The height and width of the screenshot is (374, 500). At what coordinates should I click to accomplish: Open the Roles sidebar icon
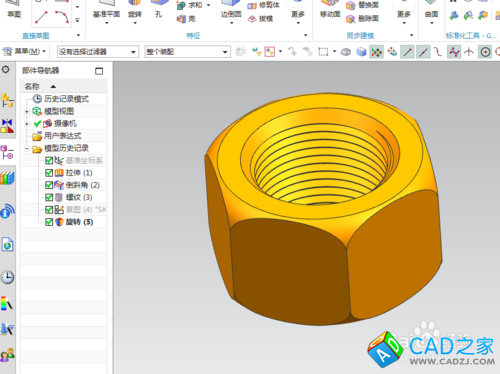(7, 355)
